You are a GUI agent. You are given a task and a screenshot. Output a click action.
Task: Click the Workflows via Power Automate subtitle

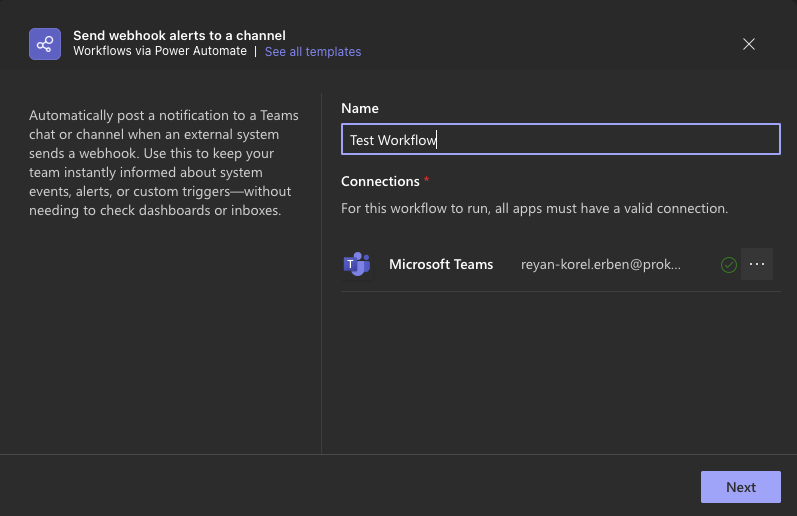tap(160, 51)
